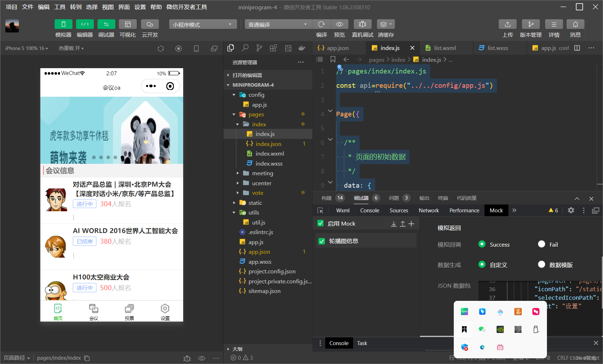Screen dimensions: 603x364
Task: Click the preview eye icon
Action: click(x=340, y=24)
